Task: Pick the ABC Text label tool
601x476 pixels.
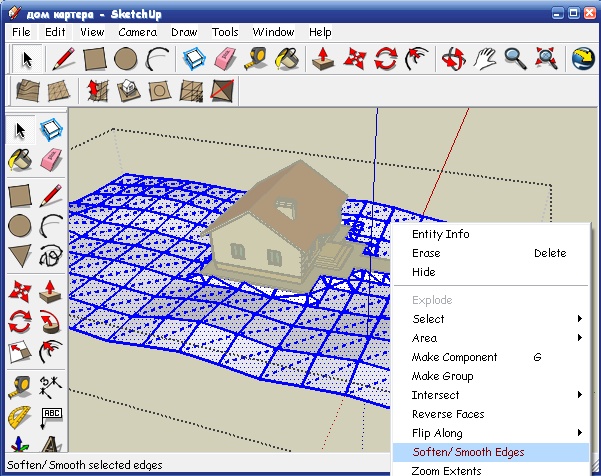Action: pos(51,417)
